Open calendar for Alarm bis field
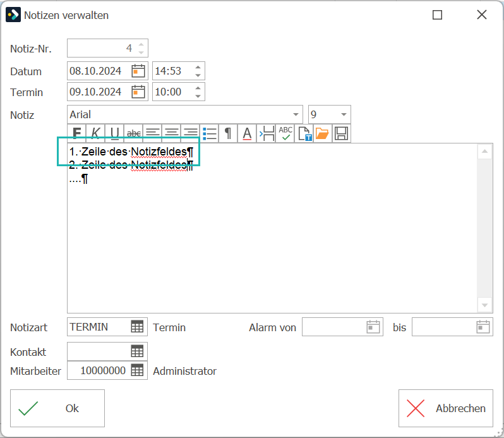Image resolution: width=504 pixels, height=438 pixels. point(483,327)
